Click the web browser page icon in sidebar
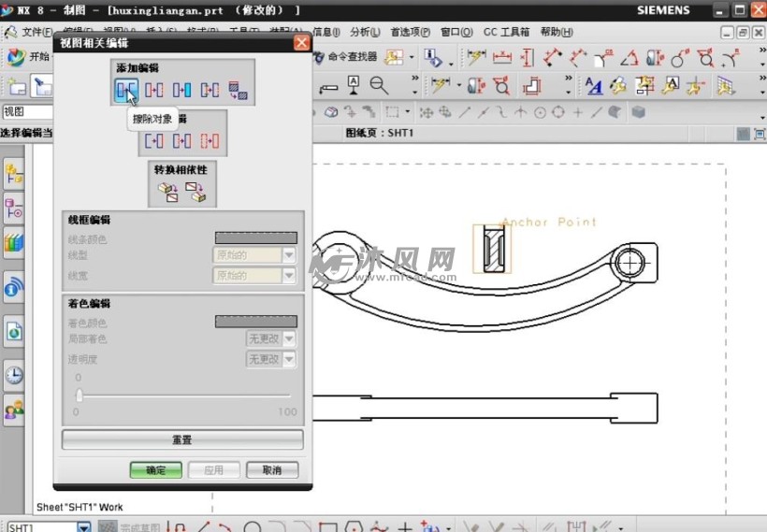The height and width of the screenshot is (532, 767). pos(14,331)
